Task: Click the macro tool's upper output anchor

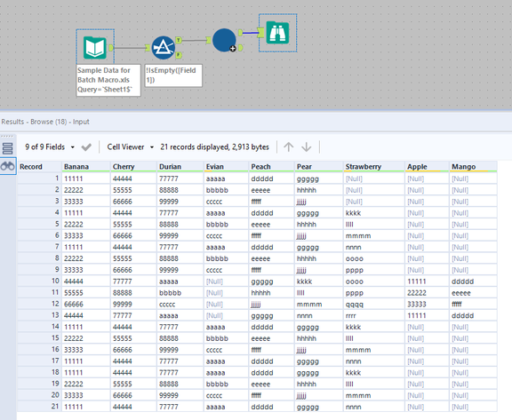Action: tap(240, 33)
